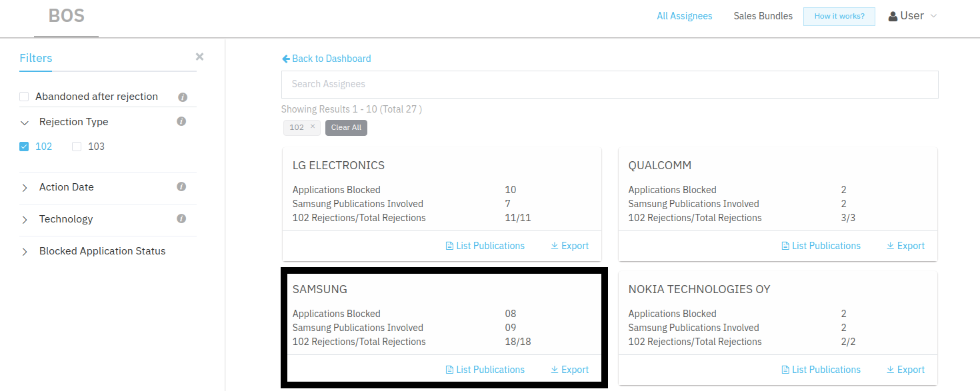Viewport: 980px width, 391px height.
Task: Click Export download icon for LG Electronics
Action: 555,246
